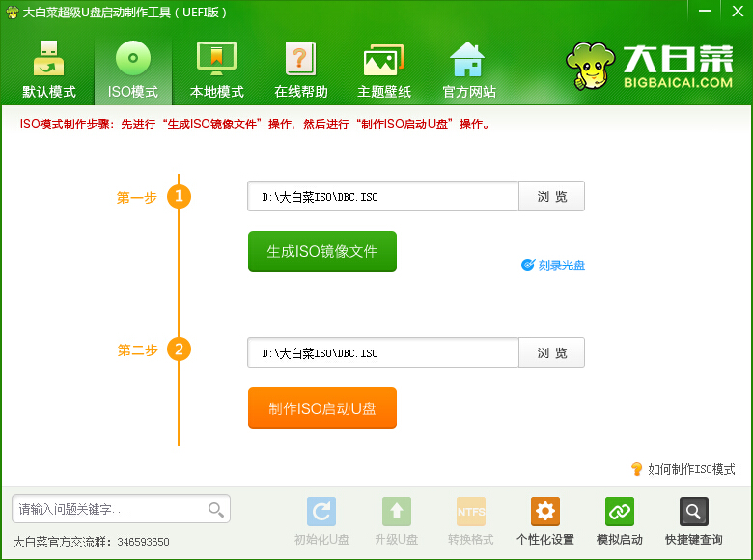Focus the step one ISO path field
Viewport: 753px width, 560px height.
[x=383, y=196]
